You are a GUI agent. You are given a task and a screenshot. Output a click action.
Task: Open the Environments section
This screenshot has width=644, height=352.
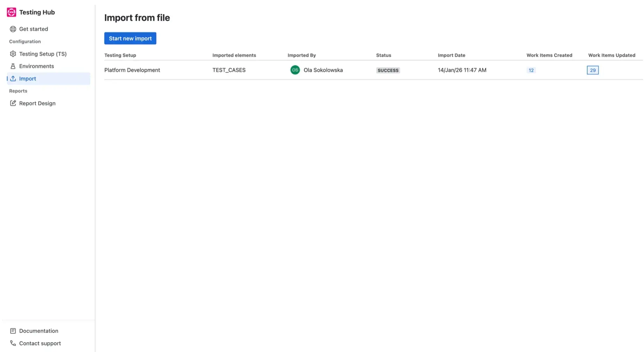pos(36,66)
